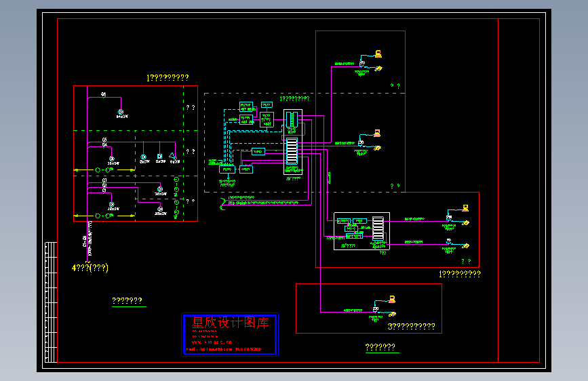Select the striped rack inside the white cabinet in the lower right
The width and height of the screenshot is (588, 381).
(378, 228)
